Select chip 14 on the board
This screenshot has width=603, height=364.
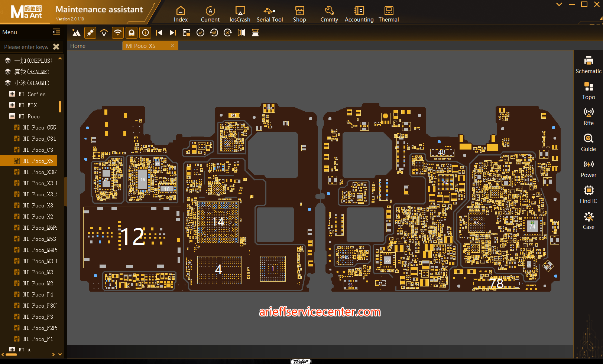(x=218, y=222)
